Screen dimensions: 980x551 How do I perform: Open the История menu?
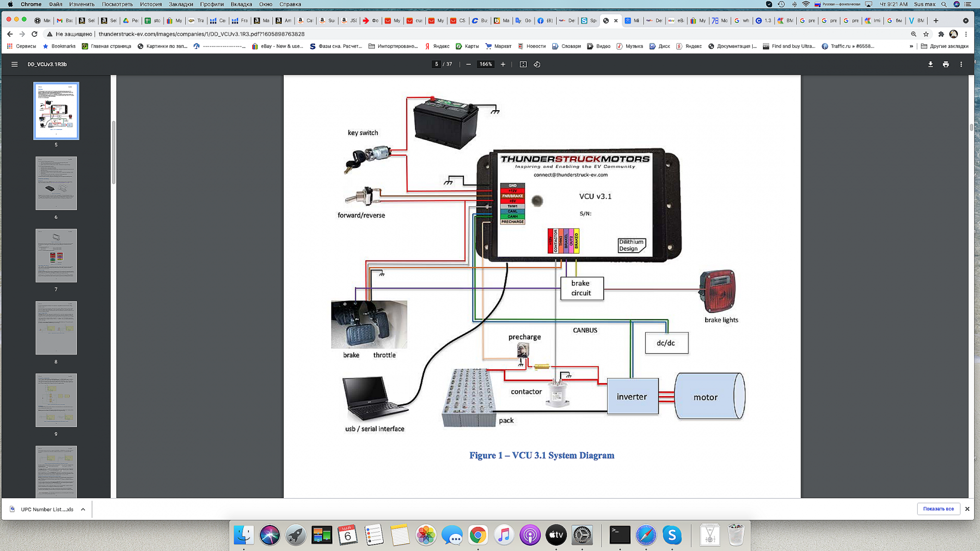(150, 4)
